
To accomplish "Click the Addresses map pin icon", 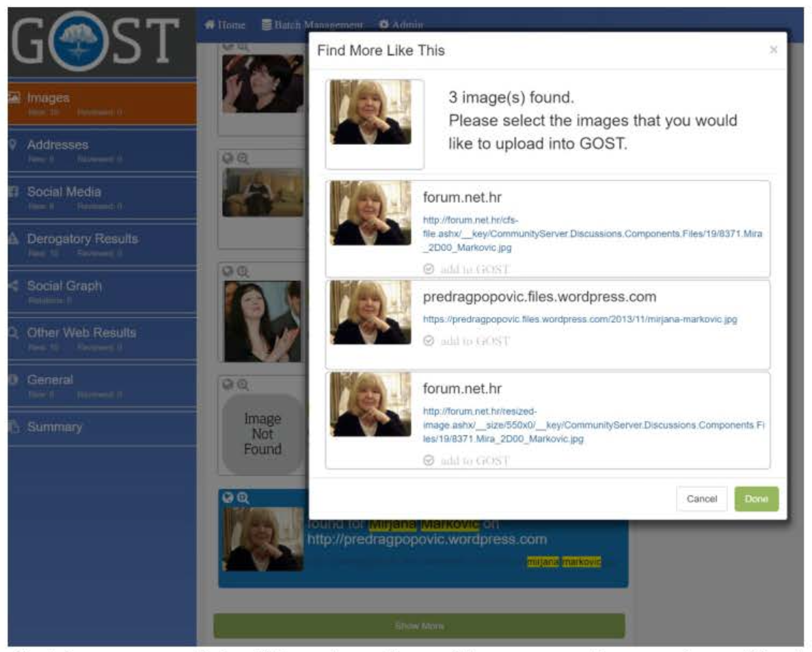I will [x=13, y=144].
